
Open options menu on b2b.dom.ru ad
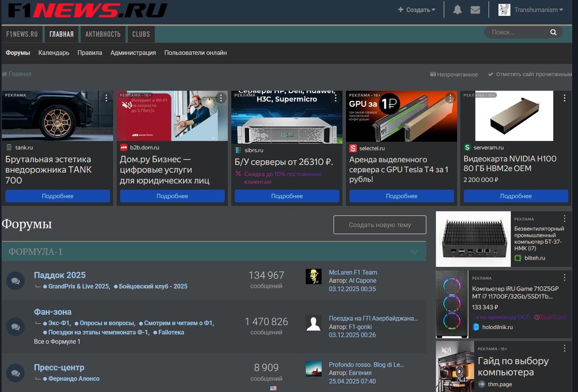click(221, 98)
